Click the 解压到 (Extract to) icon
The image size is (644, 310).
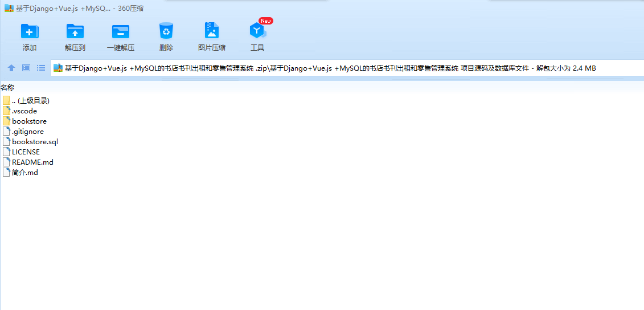[75, 31]
